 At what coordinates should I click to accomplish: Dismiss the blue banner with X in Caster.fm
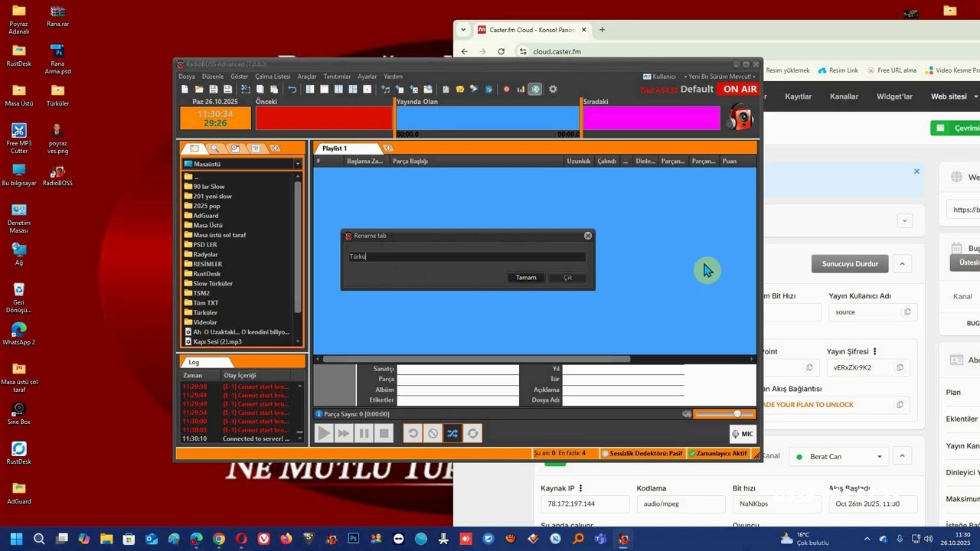(x=916, y=171)
